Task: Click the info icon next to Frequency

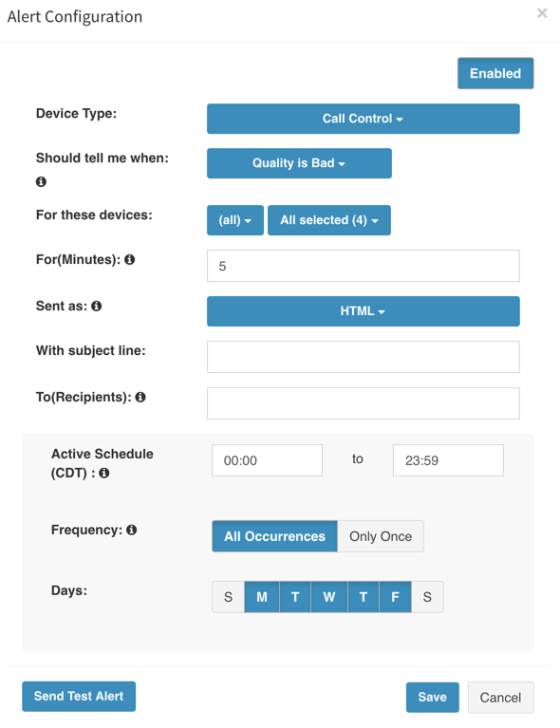Action: tap(131, 530)
